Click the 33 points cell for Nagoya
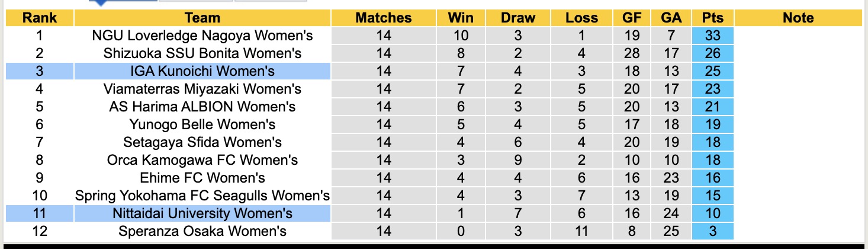The image size is (868, 249). tap(712, 36)
